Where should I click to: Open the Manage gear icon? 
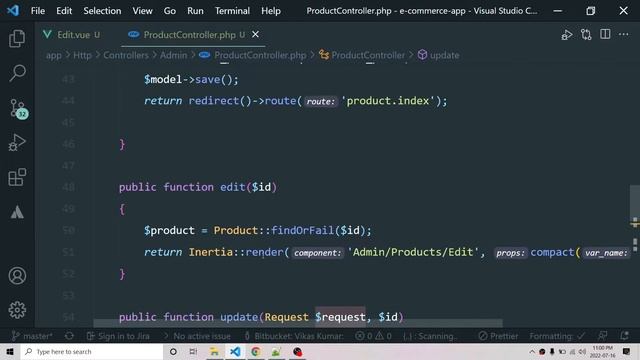(17, 310)
